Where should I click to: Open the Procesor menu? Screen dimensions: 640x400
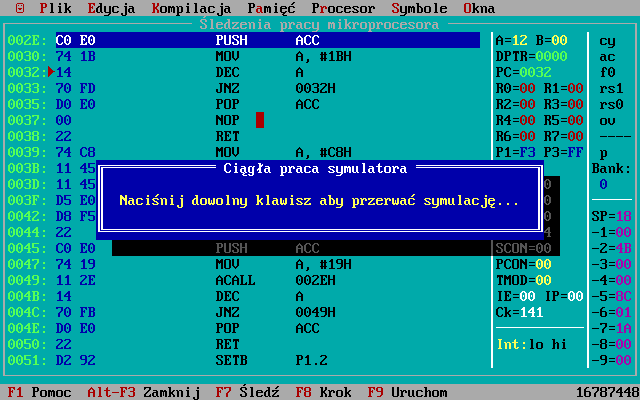343,8
